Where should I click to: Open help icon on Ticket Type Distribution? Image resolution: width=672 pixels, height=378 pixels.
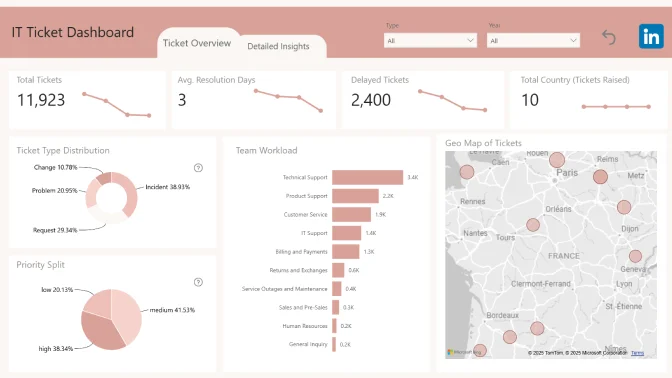pyautogui.click(x=198, y=168)
